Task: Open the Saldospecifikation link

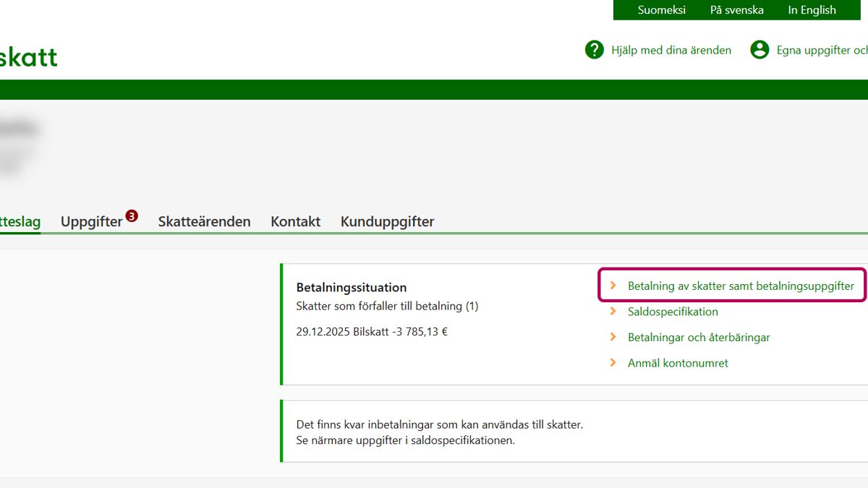Action: (x=673, y=312)
